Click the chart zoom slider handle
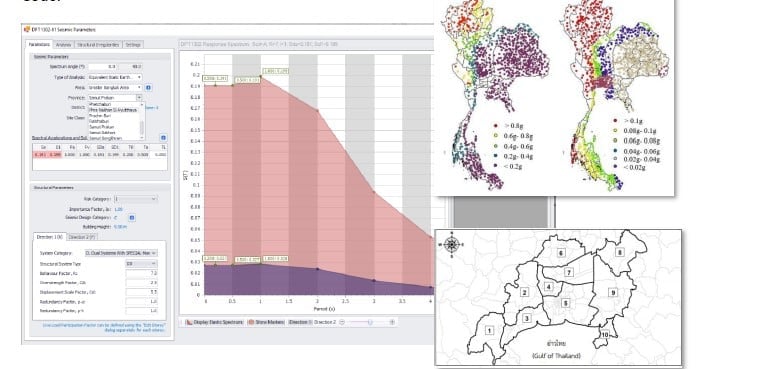 click(x=370, y=322)
